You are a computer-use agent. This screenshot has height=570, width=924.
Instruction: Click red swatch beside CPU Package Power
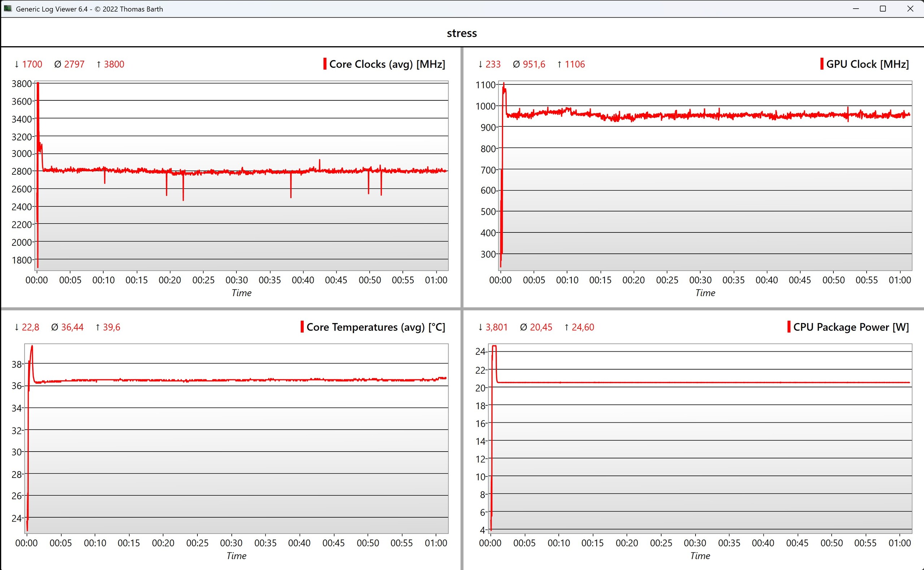click(x=789, y=326)
